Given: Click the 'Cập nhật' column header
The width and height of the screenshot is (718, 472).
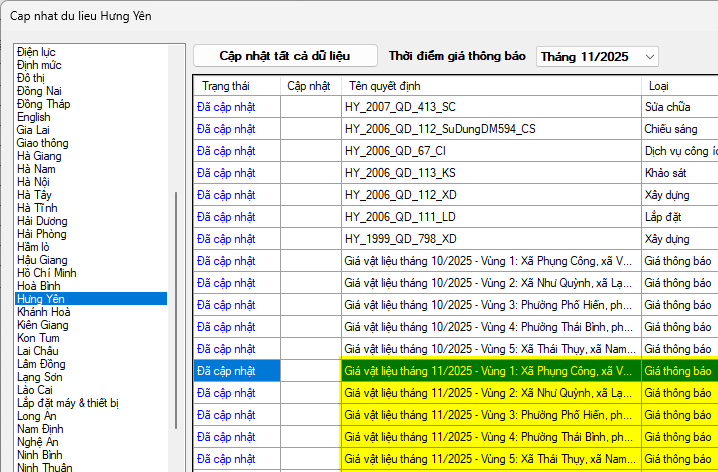Looking at the screenshot, I should [309, 86].
